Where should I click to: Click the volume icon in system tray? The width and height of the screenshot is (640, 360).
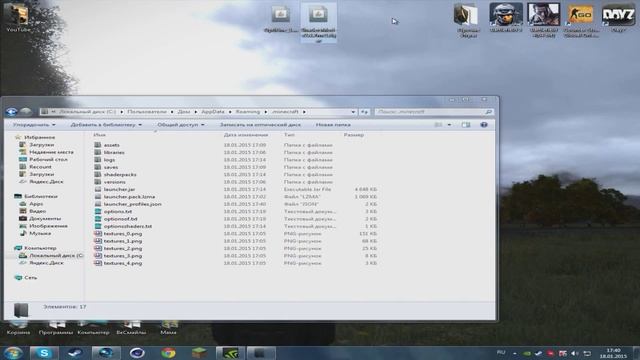tap(575, 353)
